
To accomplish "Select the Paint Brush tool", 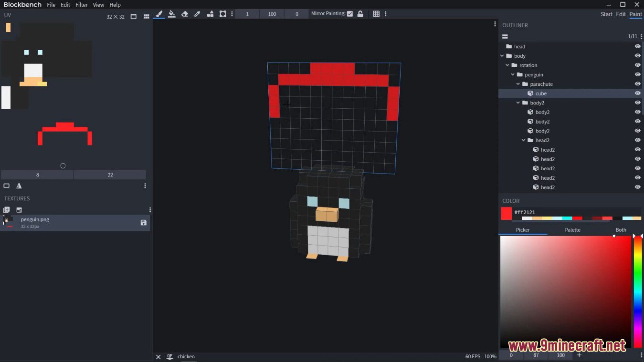I will (x=159, y=14).
